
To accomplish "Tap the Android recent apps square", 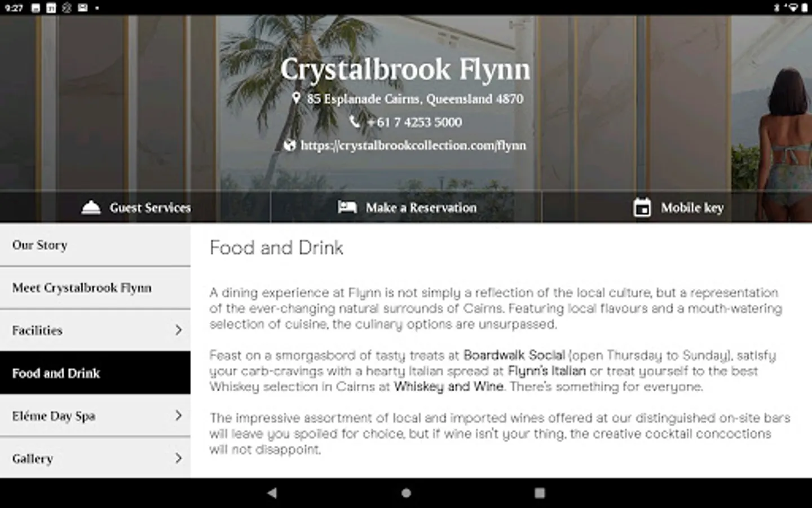I will click(x=540, y=493).
